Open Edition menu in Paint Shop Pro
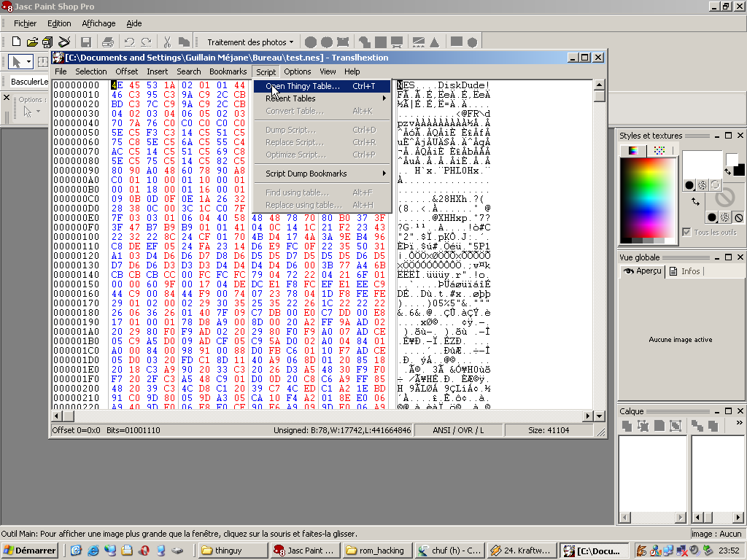 click(x=59, y=23)
